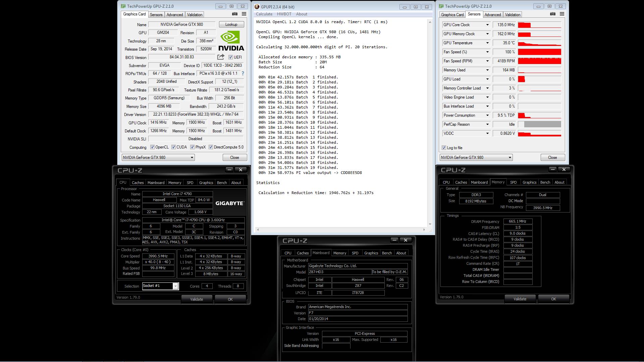644x362 pixels.
Task: Click GPUPI vertical scrollbar down arrow
Action: pyautogui.click(x=430, y=224)
